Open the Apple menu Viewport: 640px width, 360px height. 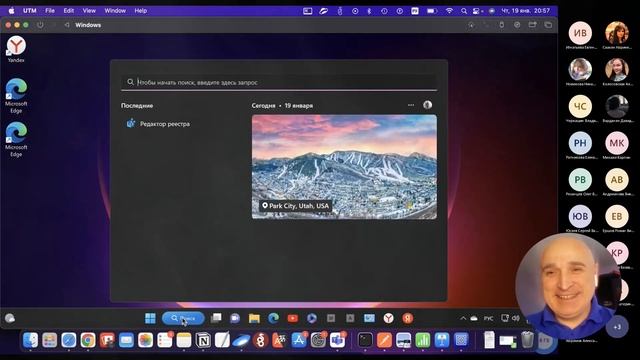click(11, 11)
